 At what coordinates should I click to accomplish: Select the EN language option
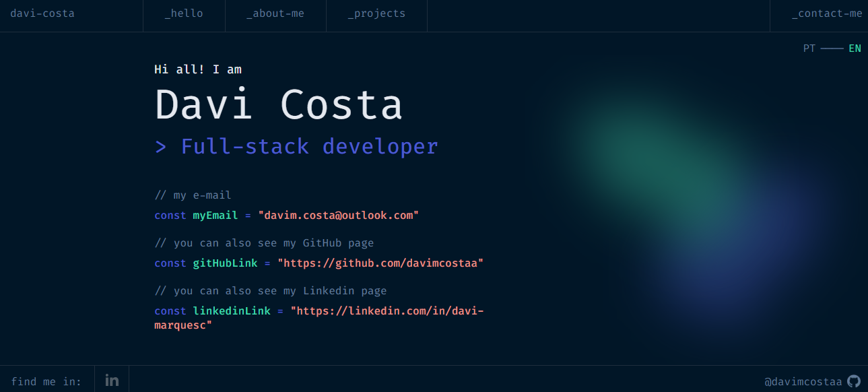(x=855, y=48)
